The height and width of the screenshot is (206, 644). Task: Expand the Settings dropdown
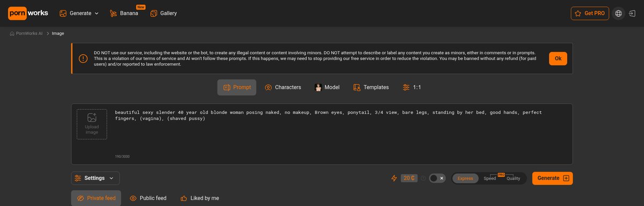coord(95,178)
